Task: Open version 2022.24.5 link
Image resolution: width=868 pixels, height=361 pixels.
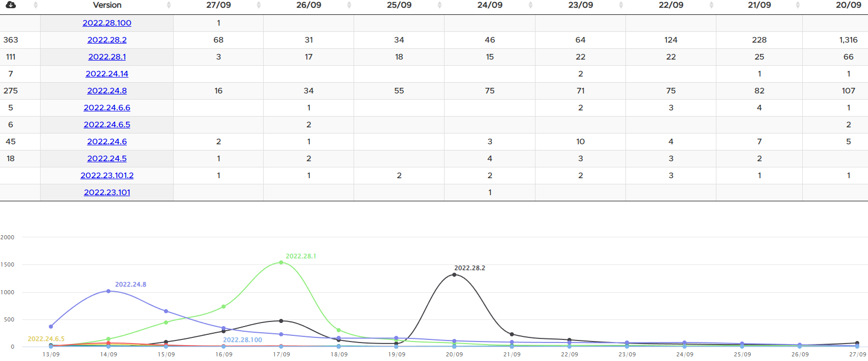Action: coord(107,159)
